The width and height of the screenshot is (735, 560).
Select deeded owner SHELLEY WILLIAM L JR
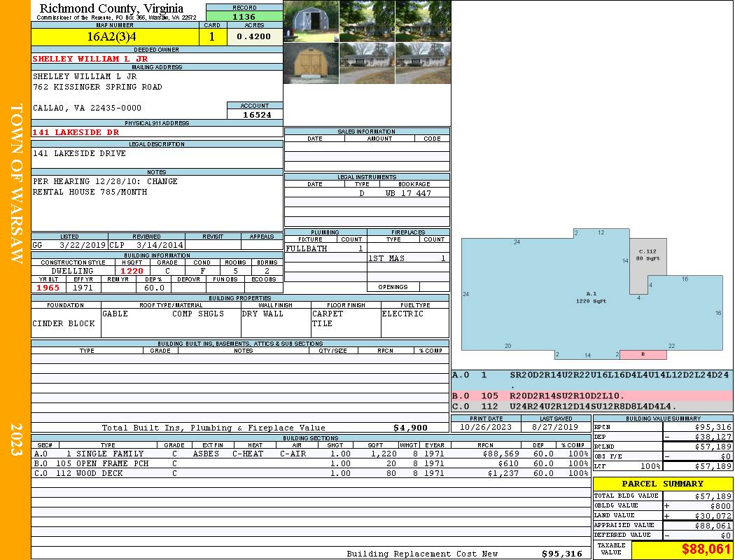point(90,59)
